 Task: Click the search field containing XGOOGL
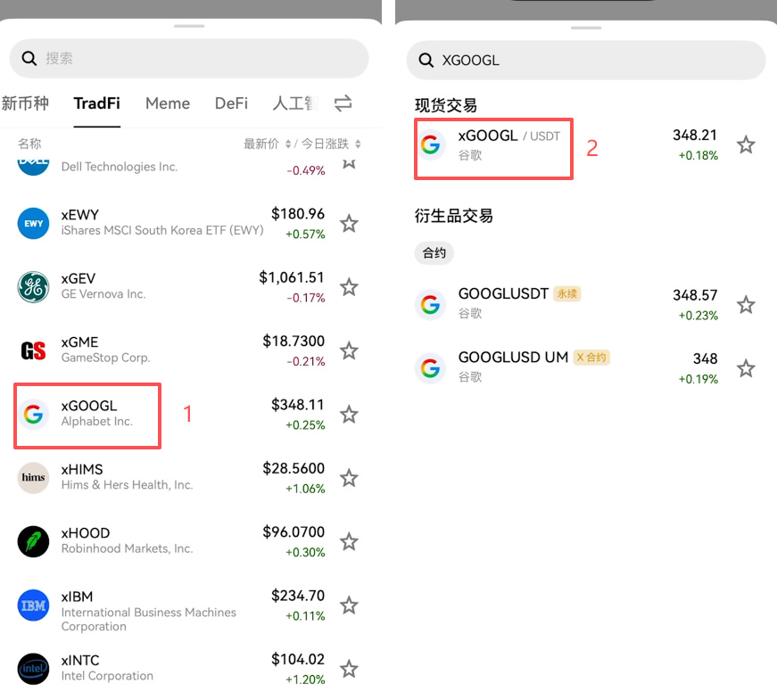pos(586,61)
